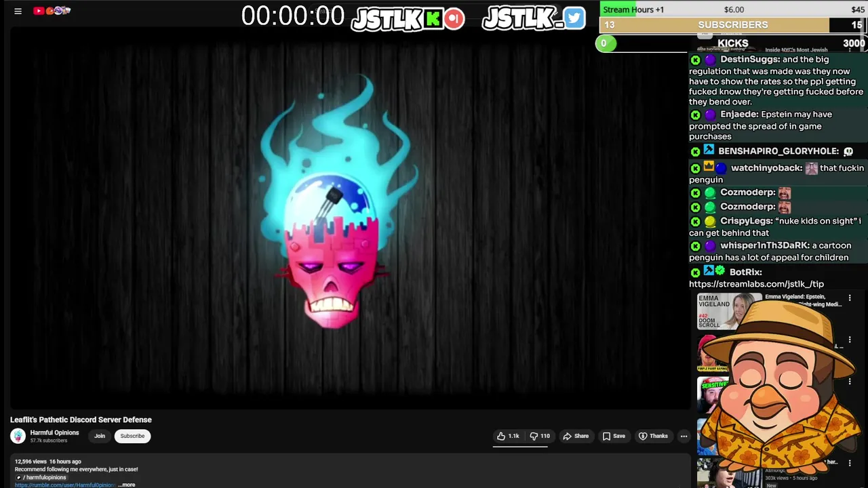This screenshot has height=488, width=868.
Task: Click the YouTube logo at top left
Action: click(x=52, y=10)
